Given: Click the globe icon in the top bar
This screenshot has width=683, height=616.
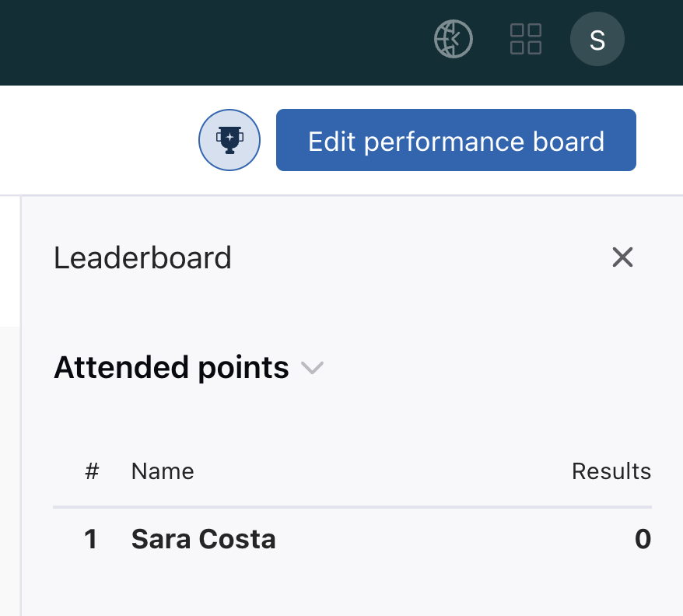Looking at the screenshot, I should click(x=453, y=39).
